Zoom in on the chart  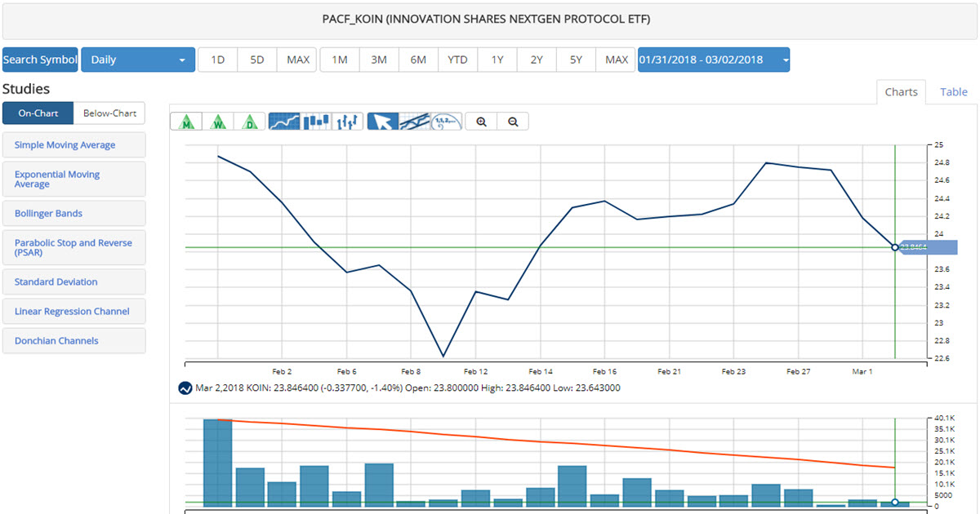(482, 122)
